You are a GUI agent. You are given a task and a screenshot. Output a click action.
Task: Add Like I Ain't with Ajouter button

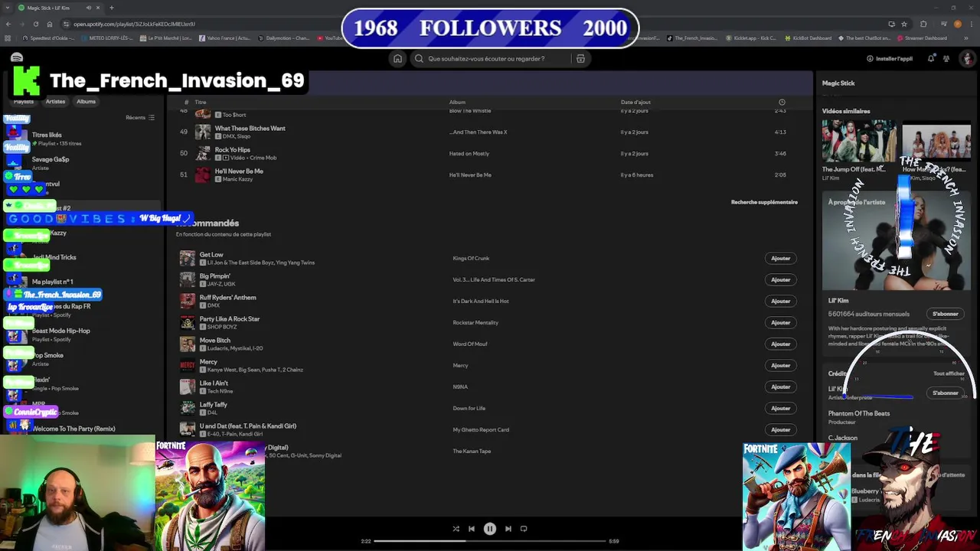780,386
